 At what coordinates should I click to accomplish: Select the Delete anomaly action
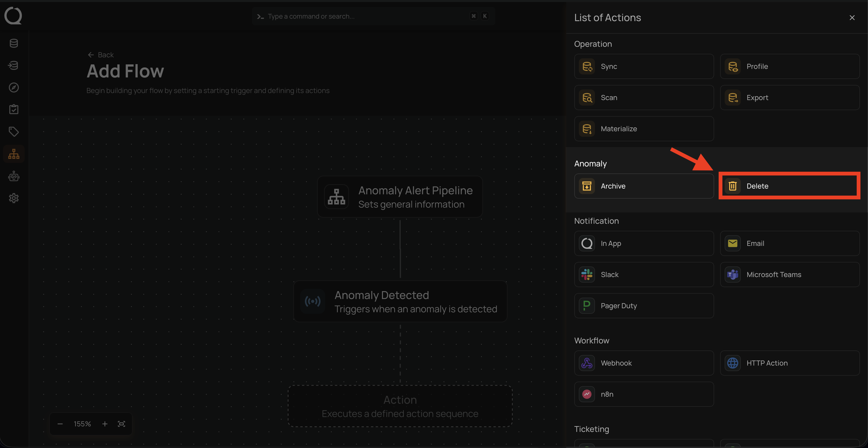click(789, 186)
